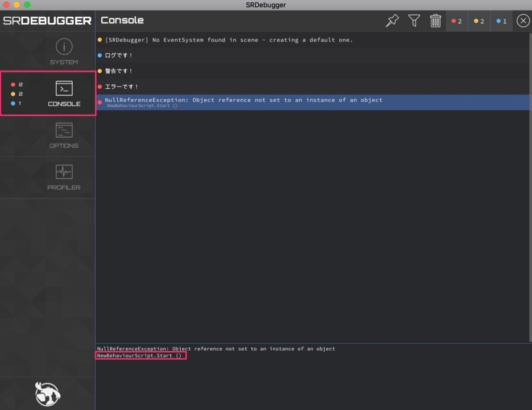Toggle info log filter showing 1
Image resolution: width=532 pixels, height=410 pixels.
[501, 21]
